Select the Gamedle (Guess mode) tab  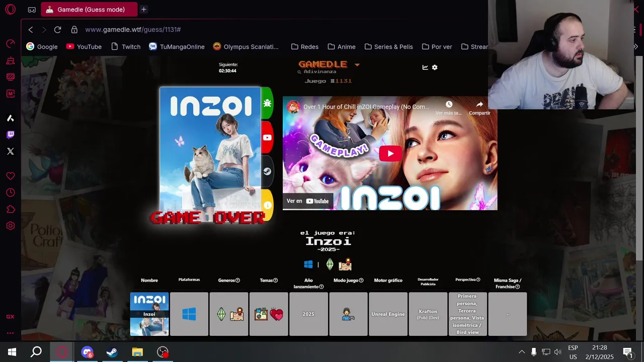(x=90, y=10)
